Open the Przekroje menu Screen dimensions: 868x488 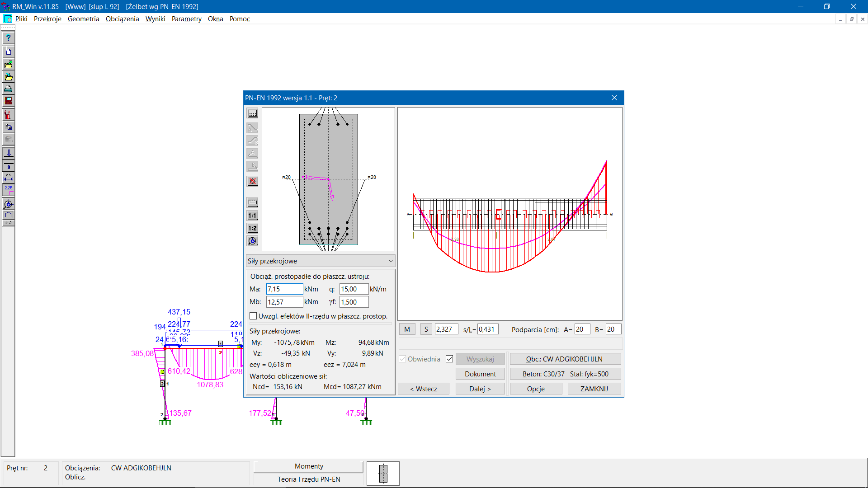[47, 19]
